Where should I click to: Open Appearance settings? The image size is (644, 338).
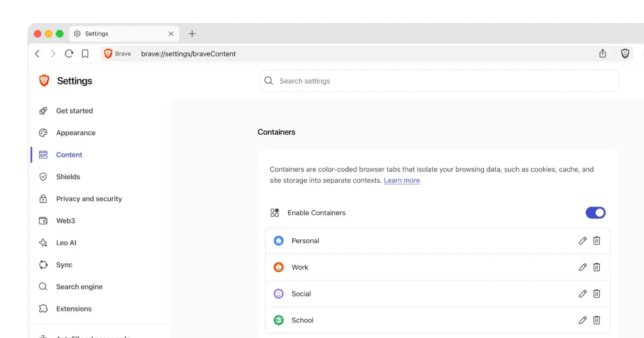point(76,133)
